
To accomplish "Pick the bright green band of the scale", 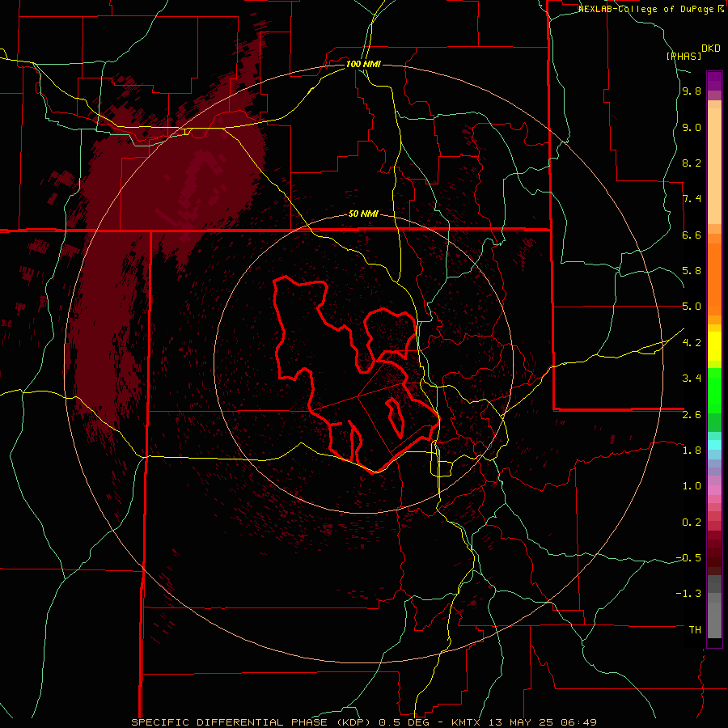I will pyautogui.click(x=714, y=391).
